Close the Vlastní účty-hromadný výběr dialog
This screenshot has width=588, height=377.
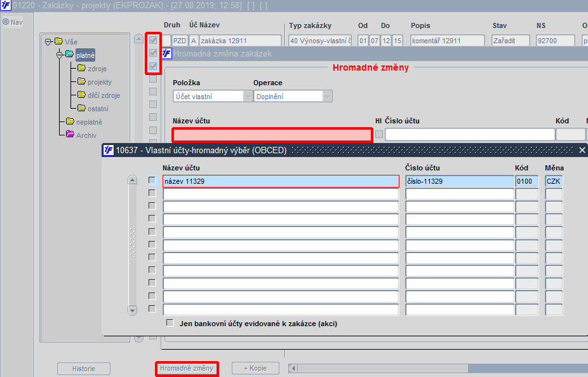click(x=582, y=150)
